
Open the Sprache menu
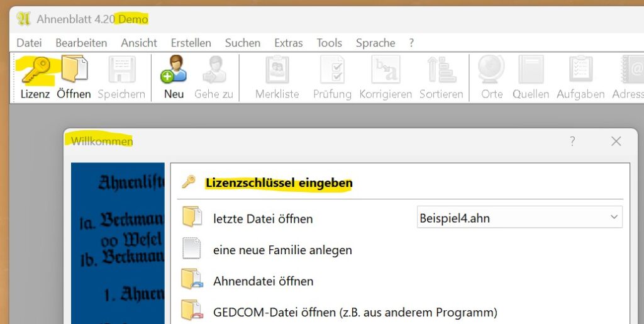click(375, 43)
